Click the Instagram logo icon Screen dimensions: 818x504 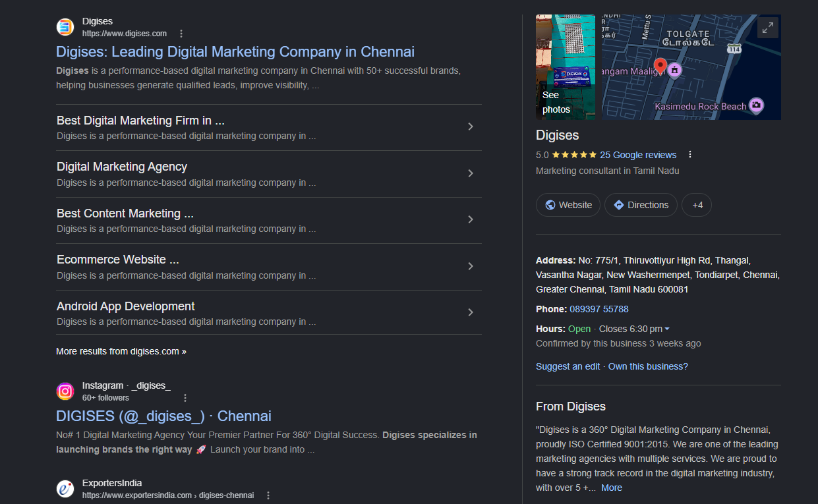click(65, 391)
